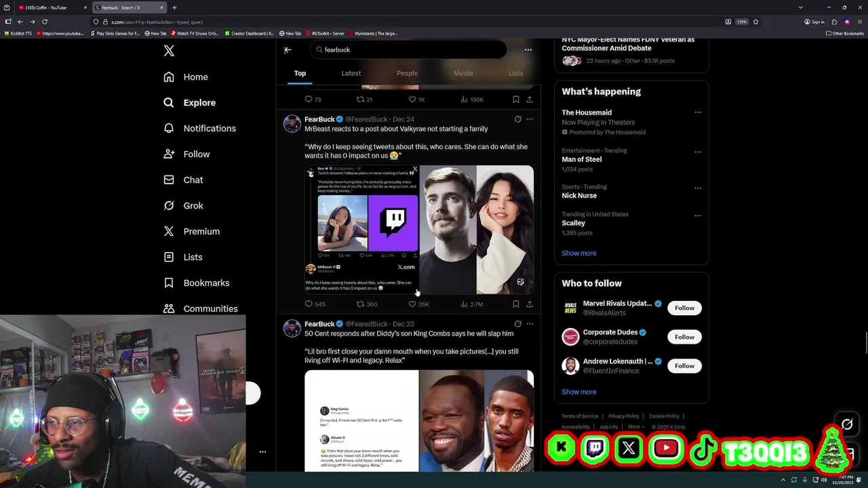
Task: Open Chat in the sidebar
Action: pyautogui.click(x=184, y=180)
